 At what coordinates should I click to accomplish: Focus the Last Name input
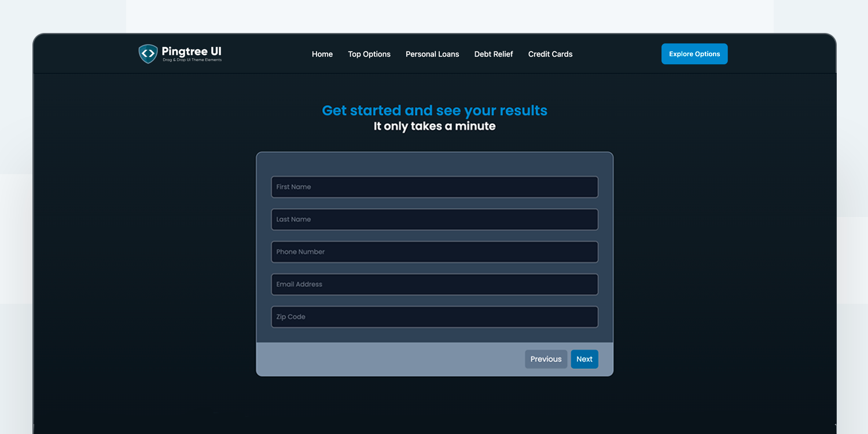pyautogui.click(x=435, y=219)
